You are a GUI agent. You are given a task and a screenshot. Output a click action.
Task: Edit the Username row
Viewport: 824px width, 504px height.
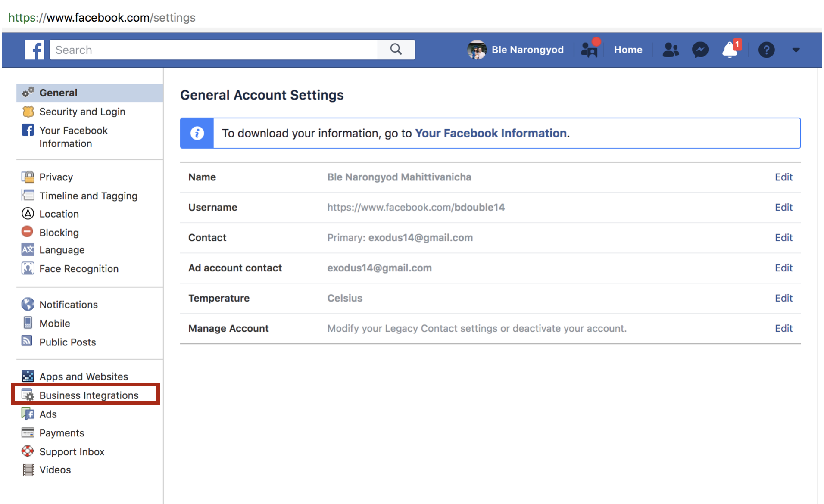(x=783, y=207)
